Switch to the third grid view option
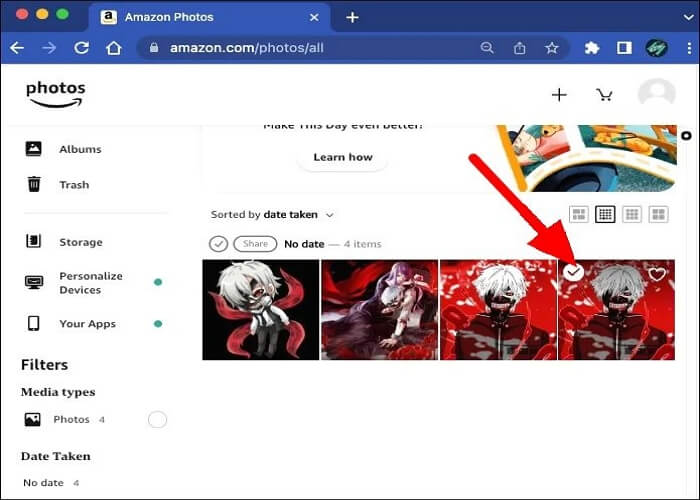The image size is (700, 500). (x=632, y=214)
